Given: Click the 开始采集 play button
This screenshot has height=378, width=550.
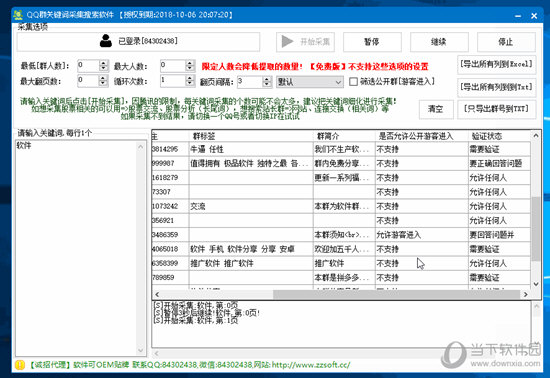Looking at the screenshot, I should 305,42.
